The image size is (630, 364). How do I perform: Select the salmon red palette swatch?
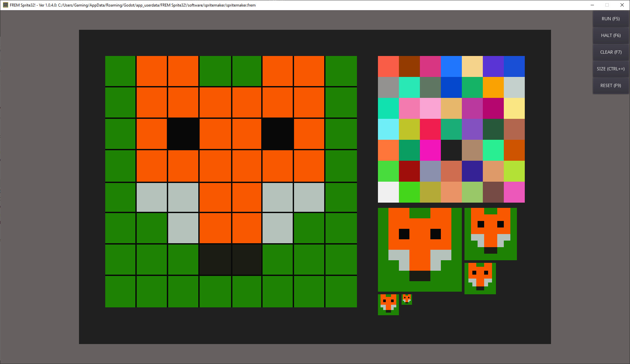coord(388,66)
